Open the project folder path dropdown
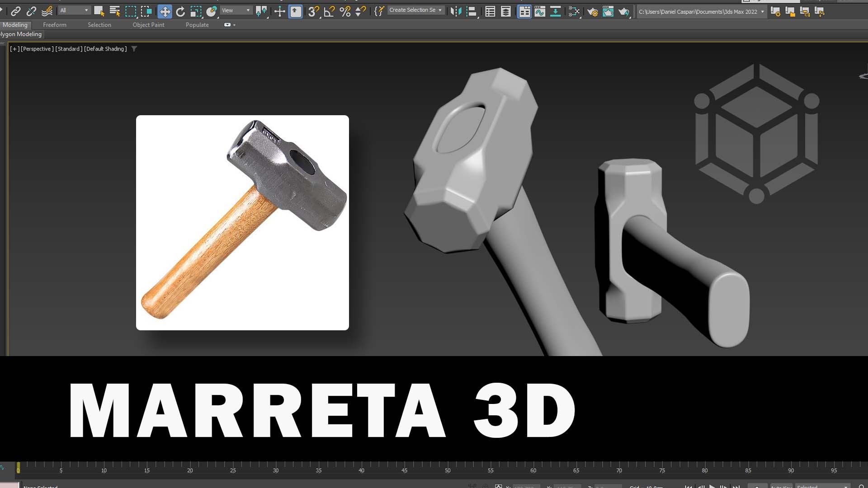The image size is (868, 488). [762, 12]
